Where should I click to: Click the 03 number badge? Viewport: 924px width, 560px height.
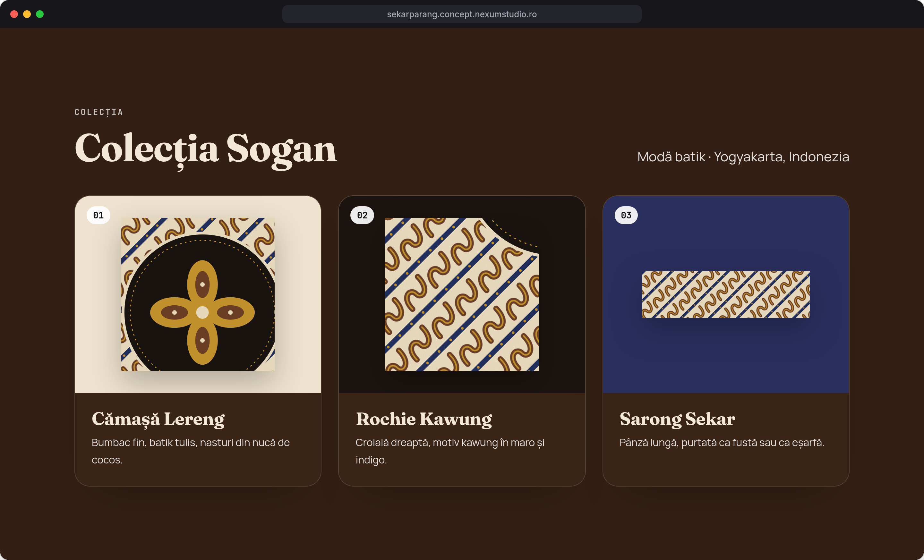(626, 215)
